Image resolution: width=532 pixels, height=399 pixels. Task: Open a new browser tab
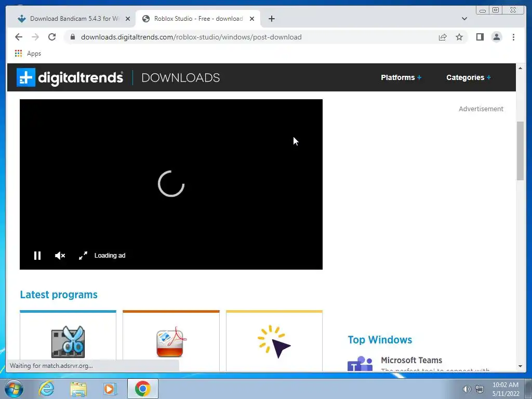coord(271,19)
